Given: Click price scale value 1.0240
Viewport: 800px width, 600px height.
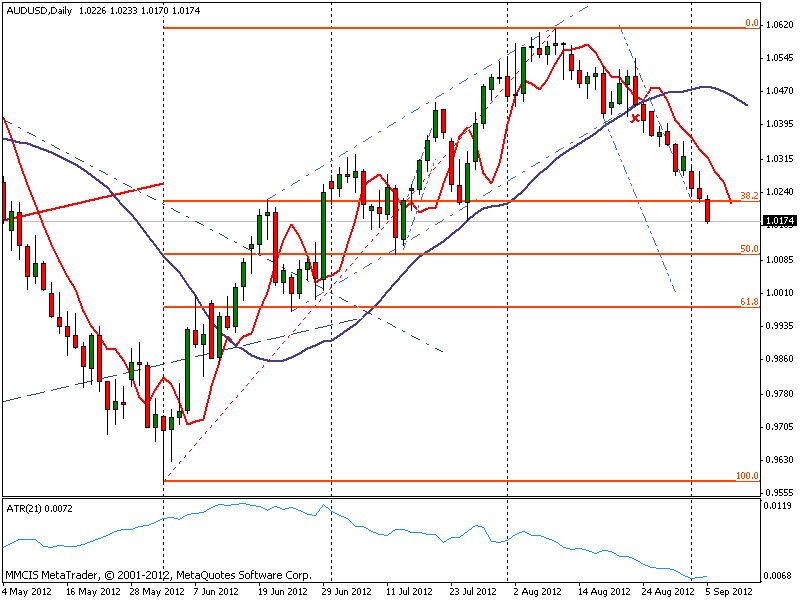Looking at the screenshot, I should click(x=780, y=192).
